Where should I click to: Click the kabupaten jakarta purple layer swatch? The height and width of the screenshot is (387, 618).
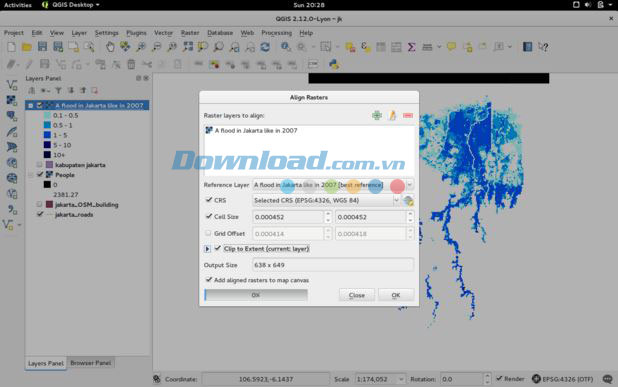tap(49, 165)
